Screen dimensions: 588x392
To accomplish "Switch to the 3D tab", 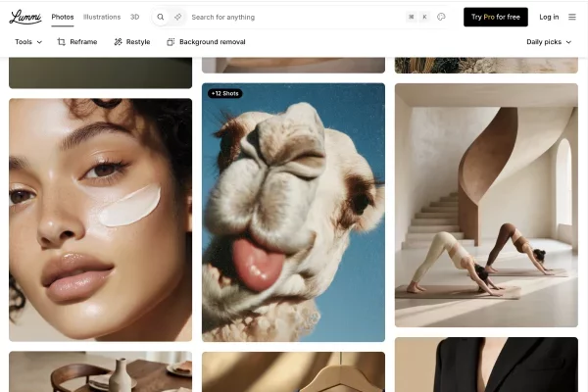I will 135,17.
